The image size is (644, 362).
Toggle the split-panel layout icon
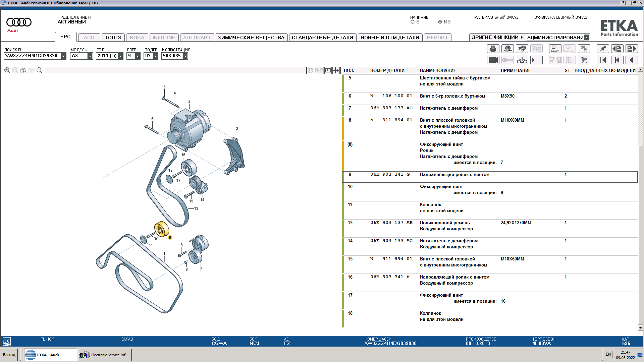pos(328,70)
